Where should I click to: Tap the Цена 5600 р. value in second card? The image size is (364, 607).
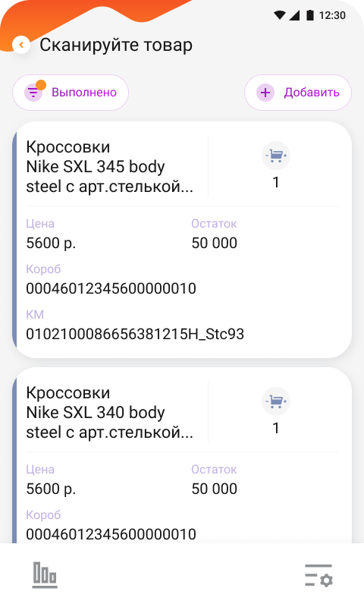(x=51, y=489)
